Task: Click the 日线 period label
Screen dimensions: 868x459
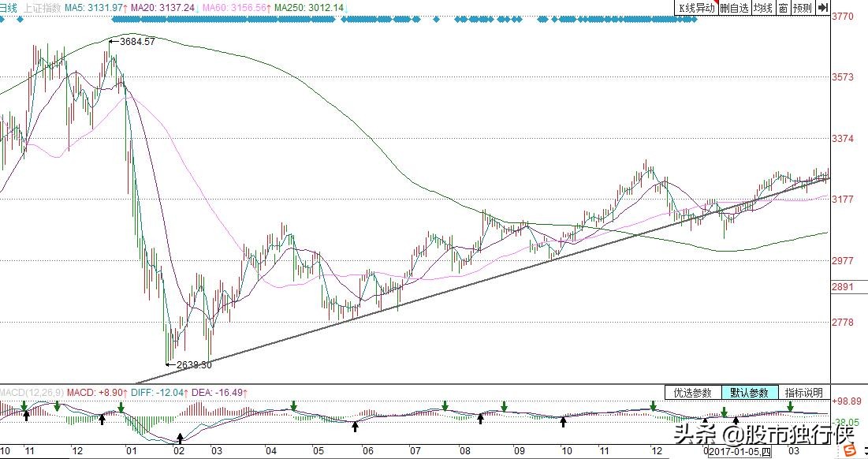Action: click(x=9, y=9)
